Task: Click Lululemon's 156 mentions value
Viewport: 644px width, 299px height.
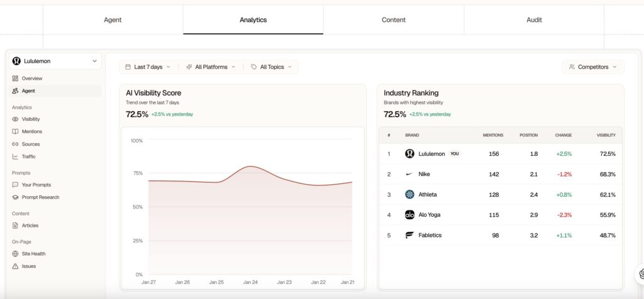Action: click(494, 154)
